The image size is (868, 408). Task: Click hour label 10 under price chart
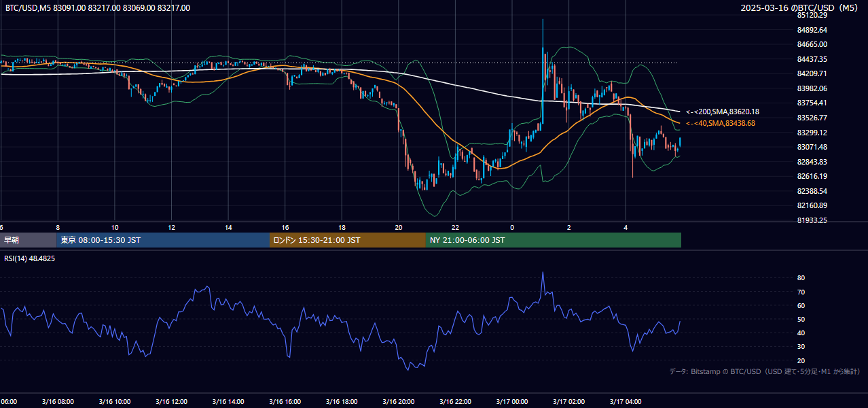point(115,227)
